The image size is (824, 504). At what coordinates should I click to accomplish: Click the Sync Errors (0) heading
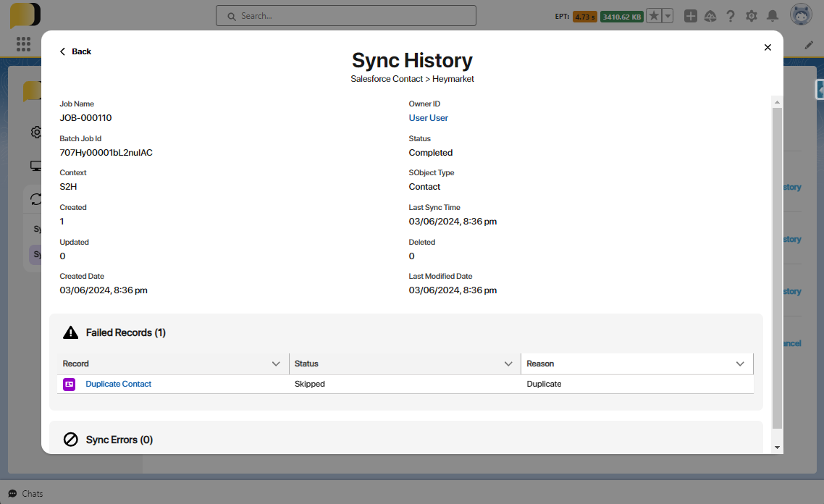pyautogui.click(x=119, y=440)
